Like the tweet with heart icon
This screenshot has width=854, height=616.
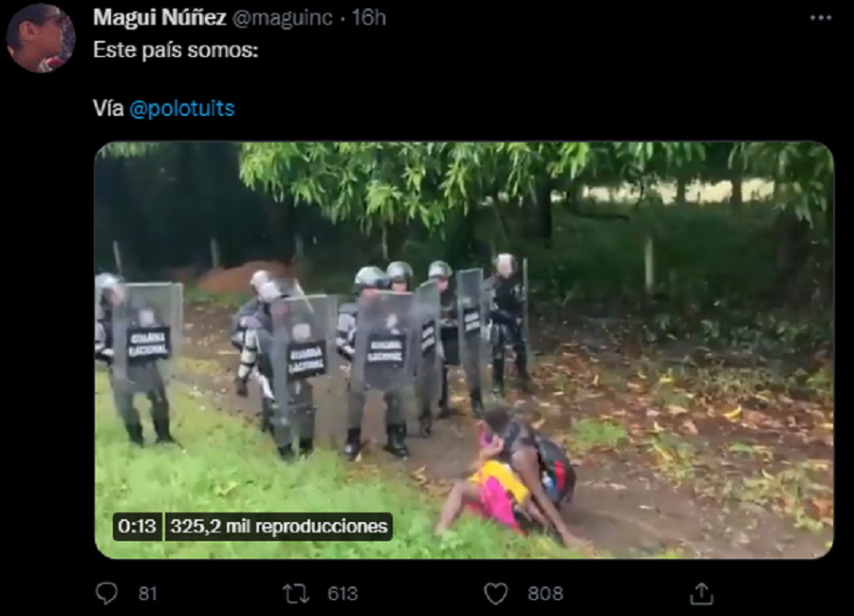pos(495,593)
